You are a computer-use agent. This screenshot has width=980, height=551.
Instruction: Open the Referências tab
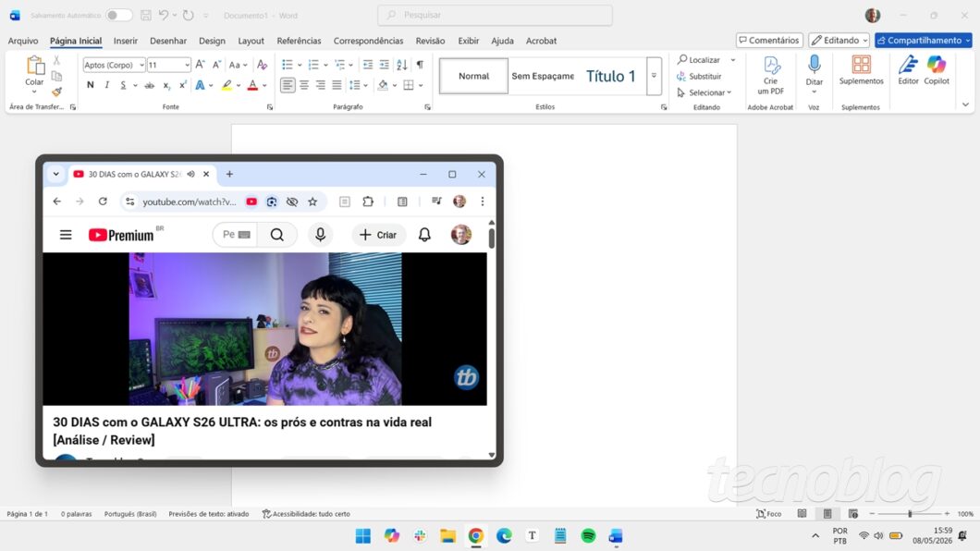(299, 41)
